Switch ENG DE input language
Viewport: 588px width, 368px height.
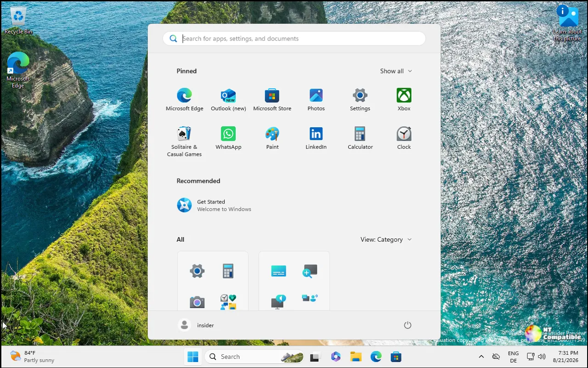pos(514,357)
